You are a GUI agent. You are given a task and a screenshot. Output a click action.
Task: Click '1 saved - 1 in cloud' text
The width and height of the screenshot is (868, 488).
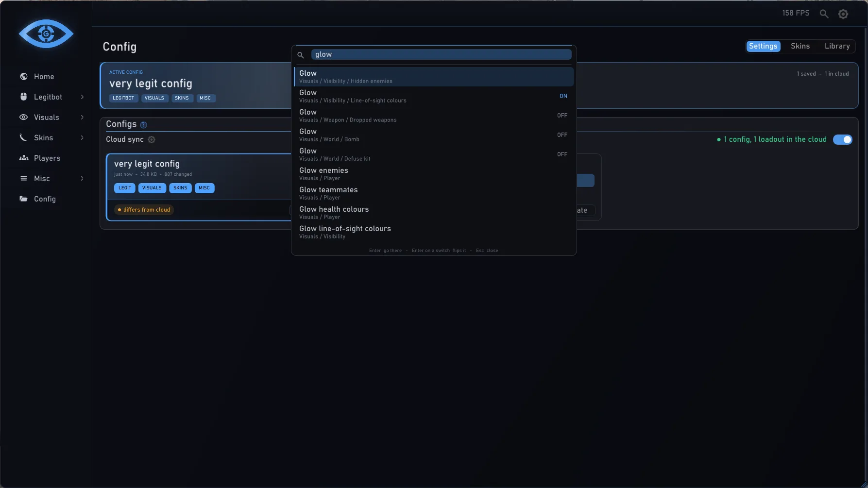[822, 74]
